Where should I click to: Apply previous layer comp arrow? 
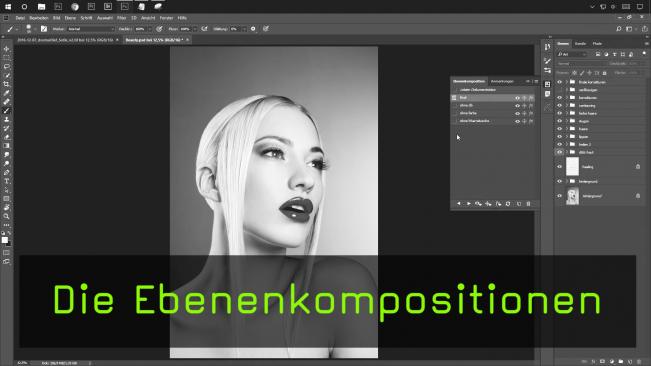click(x=459, y=204)
